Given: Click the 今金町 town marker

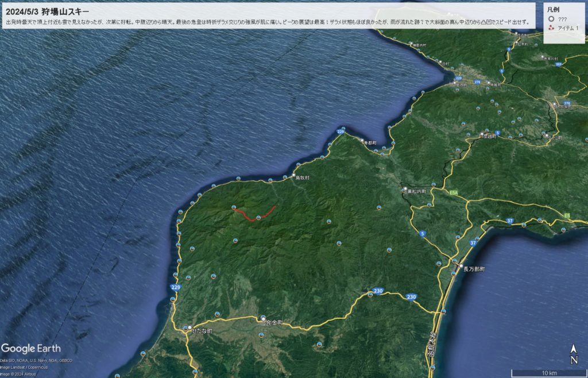Looking at the screenshot, I should point(263,318).
